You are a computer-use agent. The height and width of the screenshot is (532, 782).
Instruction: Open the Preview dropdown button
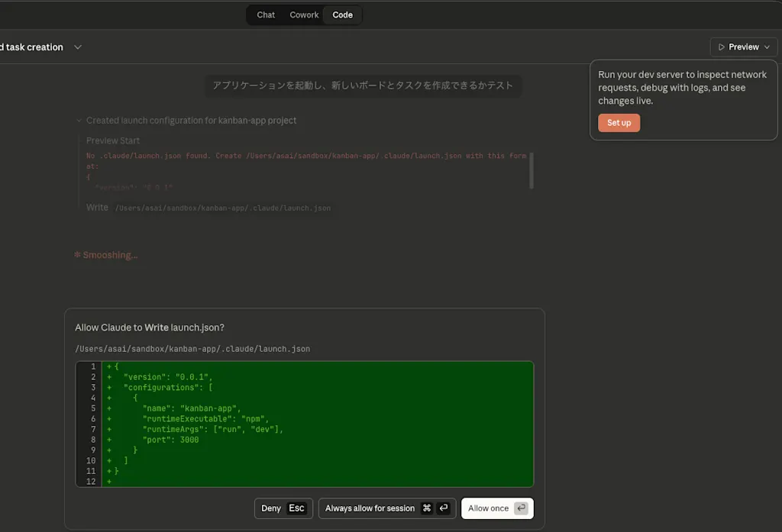[x=743, y=47]
